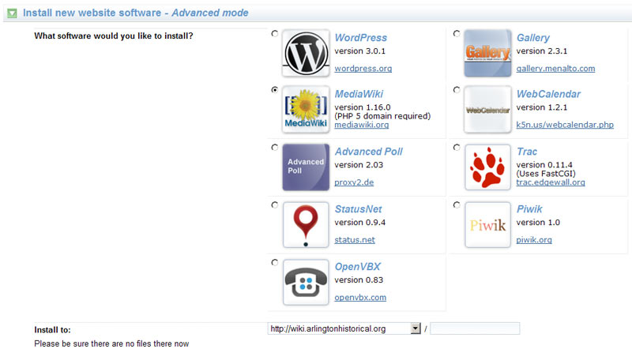This screenshot has height=364, width=632.
Task: Select the Piwik radio button
Action: click(457, 205)
